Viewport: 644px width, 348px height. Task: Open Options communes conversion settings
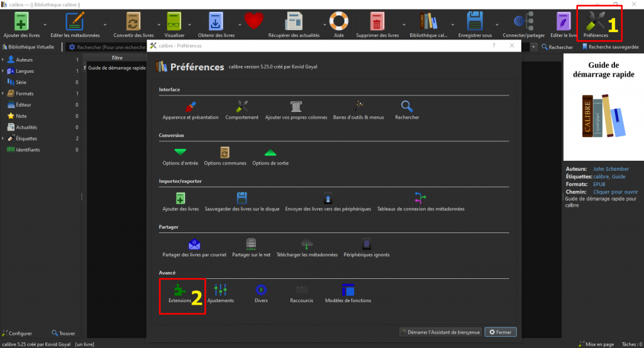coord(225,156)
